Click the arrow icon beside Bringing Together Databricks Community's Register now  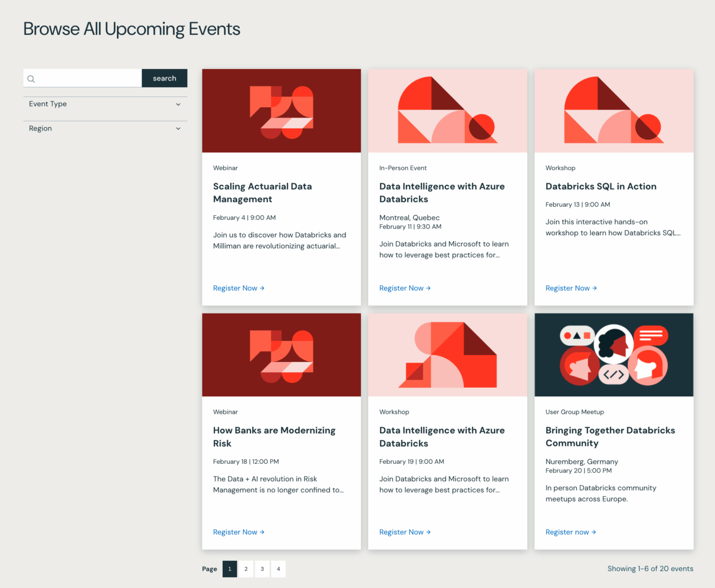(593, 532)
